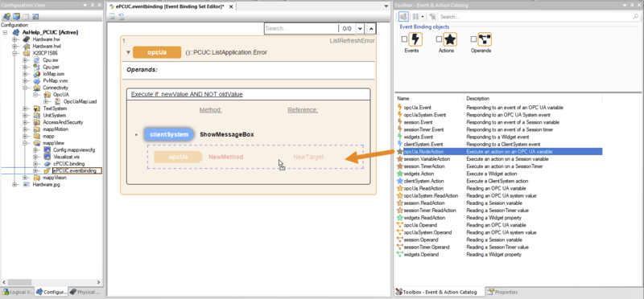Click the editor search input field
Image resolution: width=644 pixels, height=299 pixels.
tap(300, 29)
